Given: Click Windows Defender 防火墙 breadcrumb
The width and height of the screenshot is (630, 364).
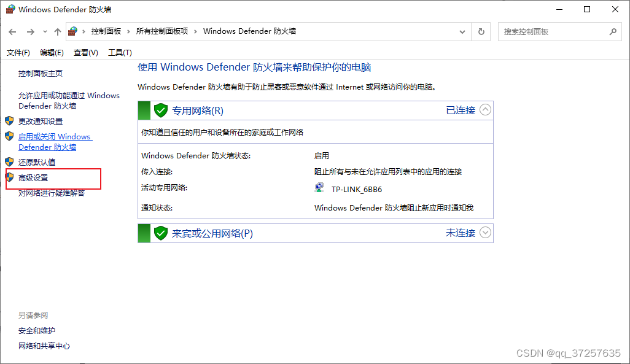Looking at the screenshot, I should pos(249,31).
